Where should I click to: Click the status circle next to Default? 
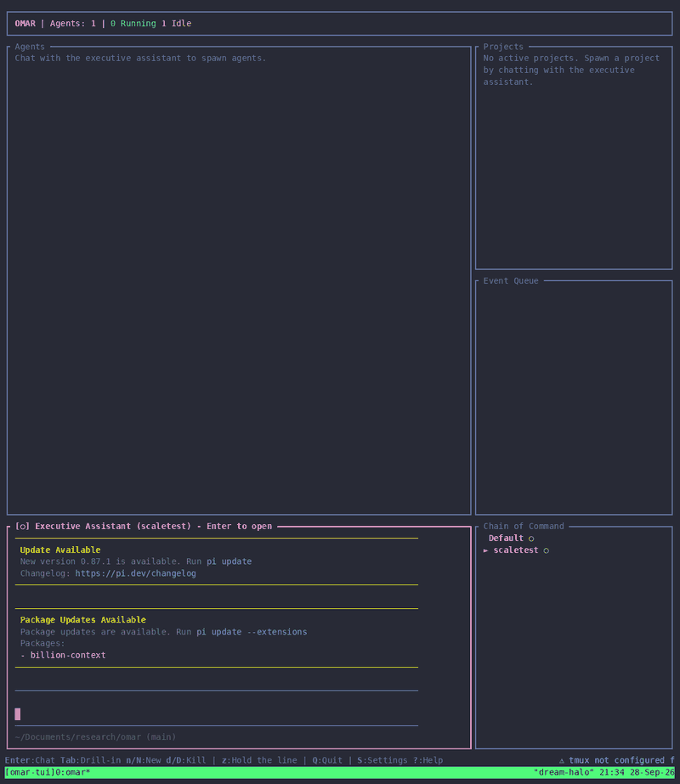(x=531, y=539)
